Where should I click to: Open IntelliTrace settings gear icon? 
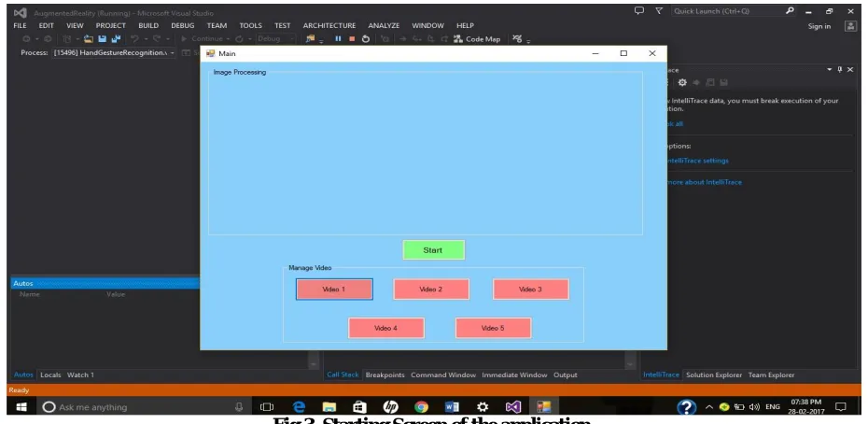[x=682, y=82]
